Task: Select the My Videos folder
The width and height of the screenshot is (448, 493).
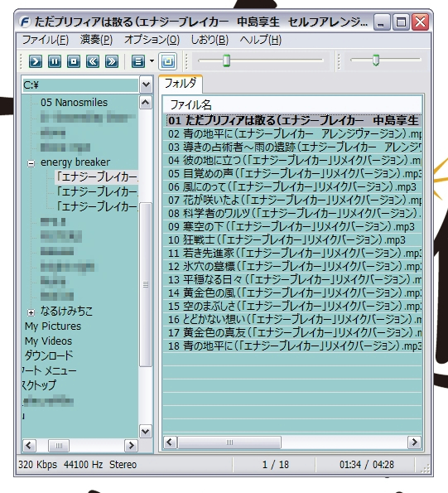Action: click(48, 341)
